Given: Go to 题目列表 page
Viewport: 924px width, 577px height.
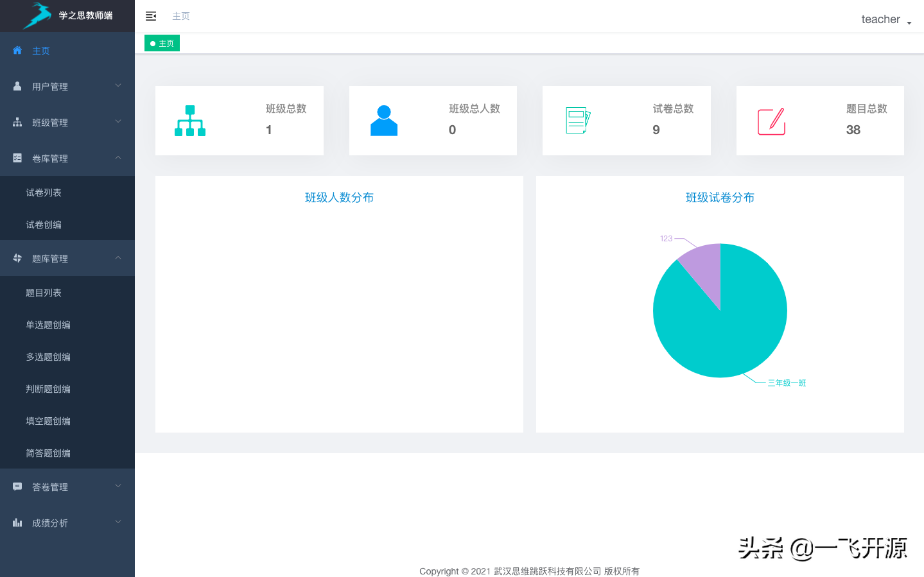Looking at the screenshot, I should click(44, 293).
